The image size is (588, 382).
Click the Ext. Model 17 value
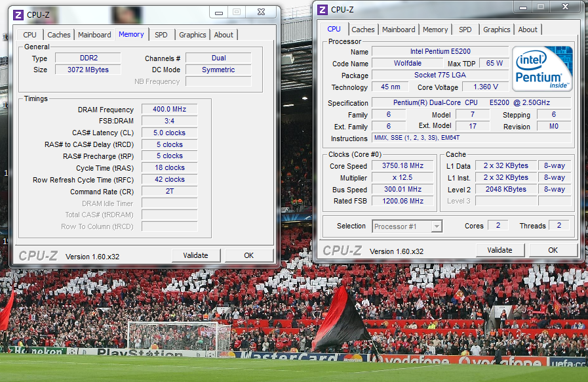[473, 126]
